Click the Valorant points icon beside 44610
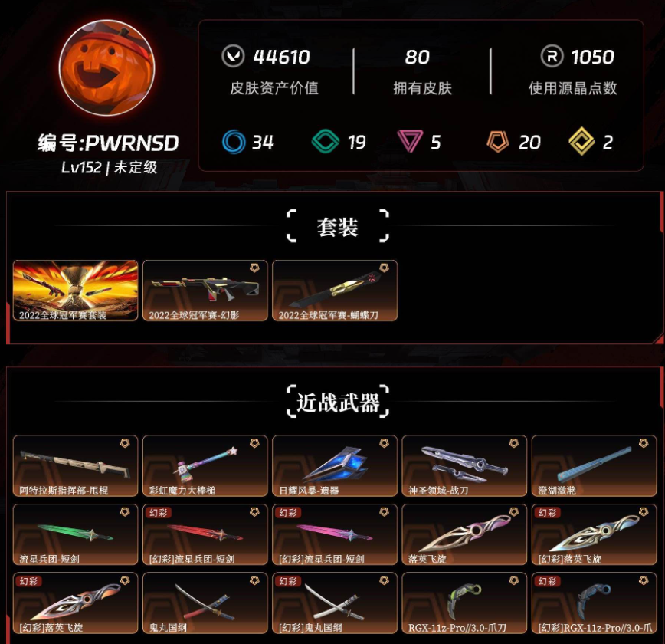This screenshot has width=665, height=644. tap(233, 56)
